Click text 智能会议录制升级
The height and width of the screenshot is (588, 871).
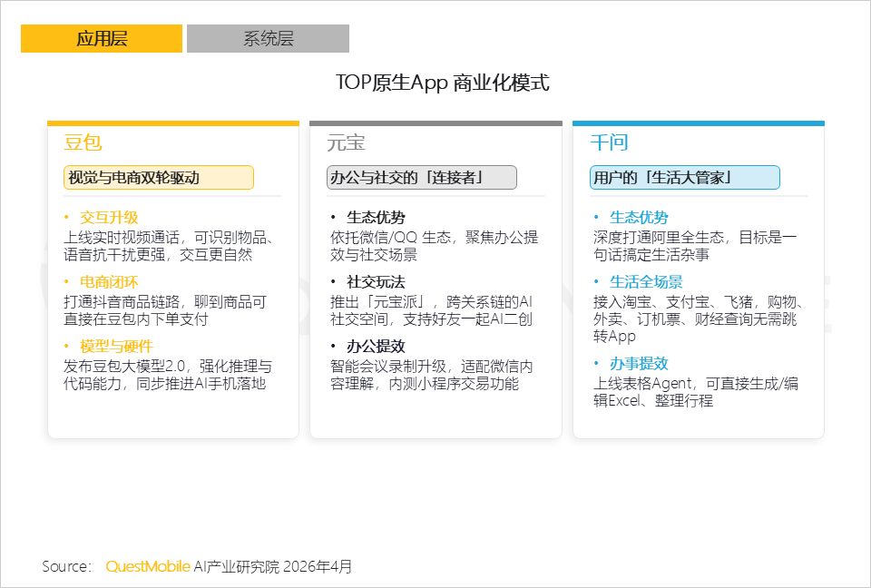pos(388,367)
